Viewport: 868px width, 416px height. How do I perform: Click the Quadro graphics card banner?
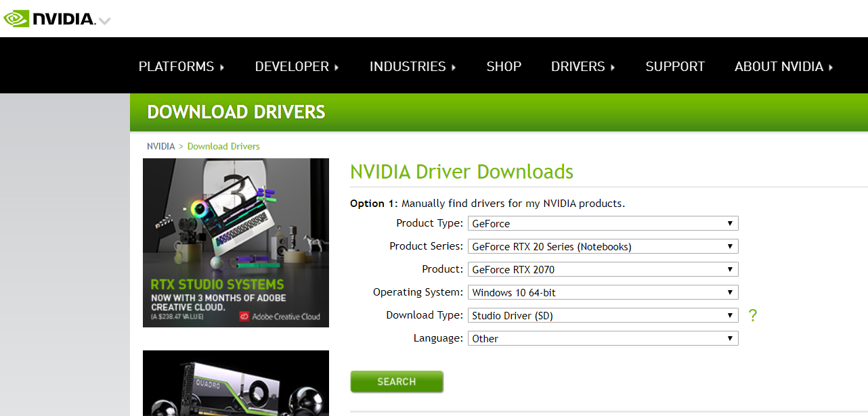[x=236, y=384]
